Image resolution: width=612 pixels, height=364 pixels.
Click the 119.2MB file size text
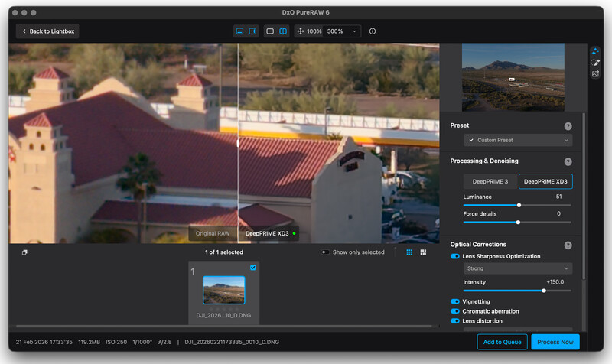(89, 342)
